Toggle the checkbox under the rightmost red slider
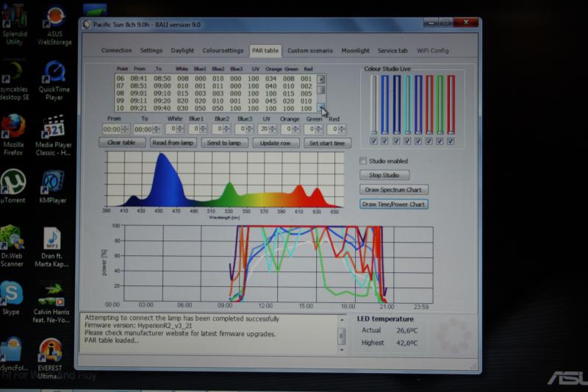The image size is (588, 392). 451,140
